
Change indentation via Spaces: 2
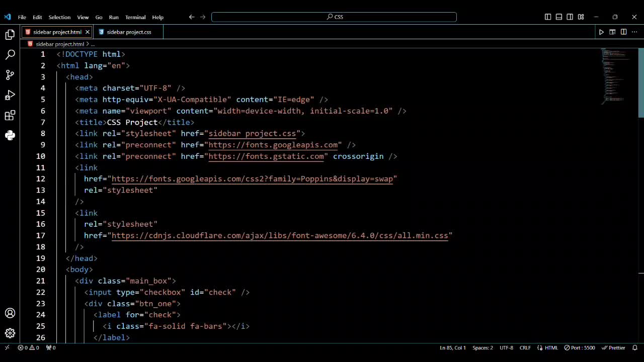[x=482, y=347]
